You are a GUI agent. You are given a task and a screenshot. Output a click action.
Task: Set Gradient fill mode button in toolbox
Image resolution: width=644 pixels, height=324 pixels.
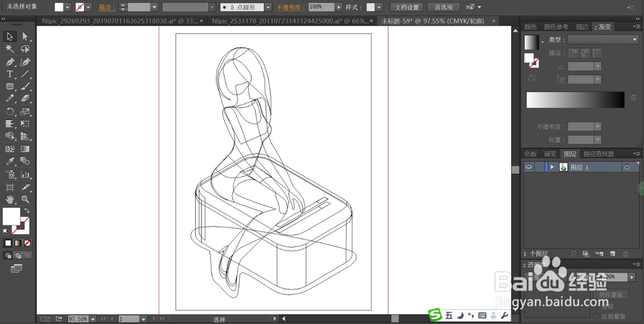click(17, 243)
